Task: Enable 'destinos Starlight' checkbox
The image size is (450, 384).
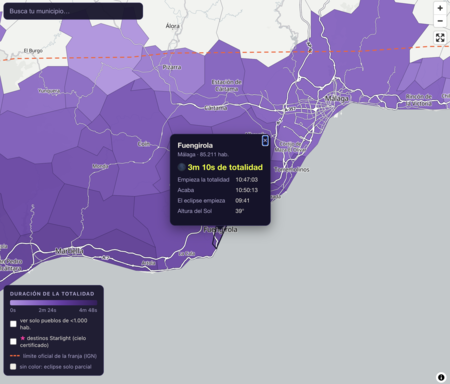Action: point(13,341)
